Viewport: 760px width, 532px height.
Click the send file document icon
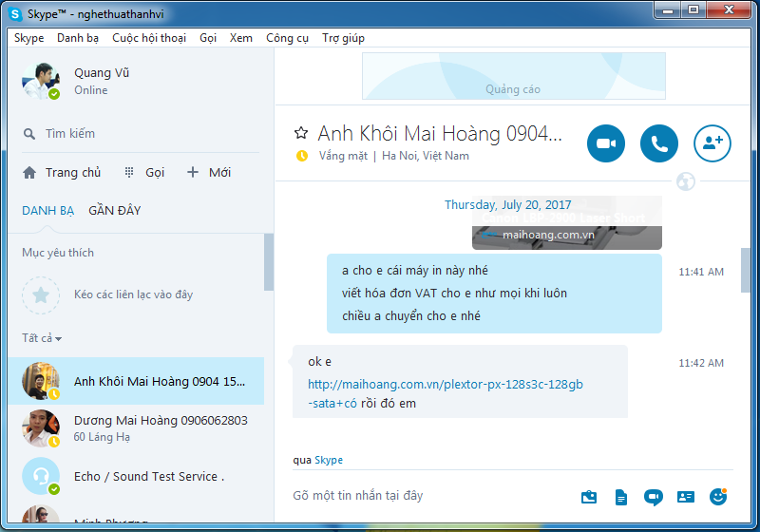click(621, 496)
